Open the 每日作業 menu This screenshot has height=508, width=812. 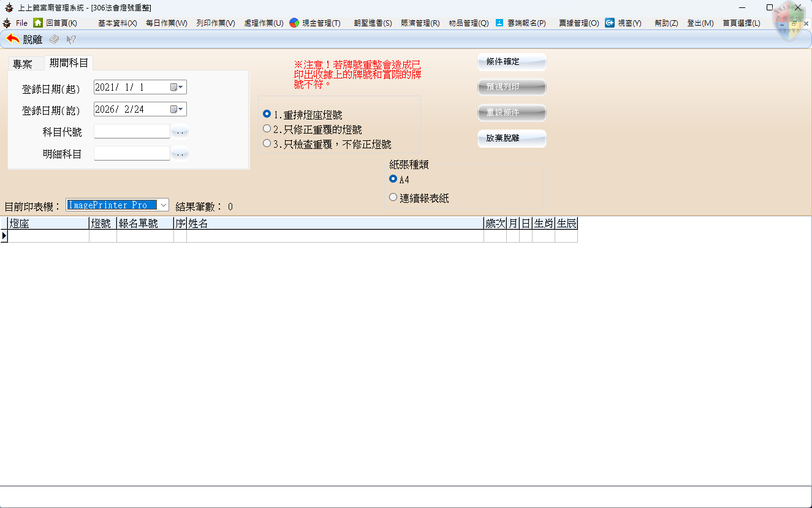166,23
